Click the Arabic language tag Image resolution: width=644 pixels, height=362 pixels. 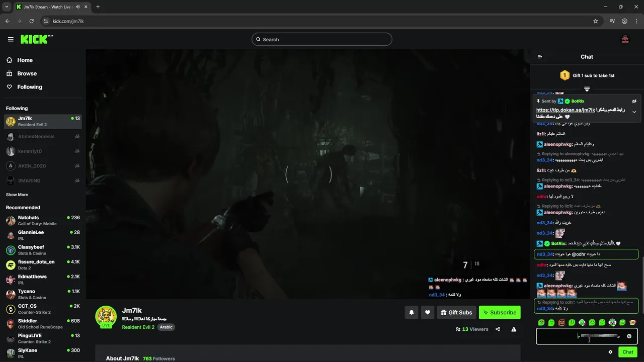pos(166,327)
